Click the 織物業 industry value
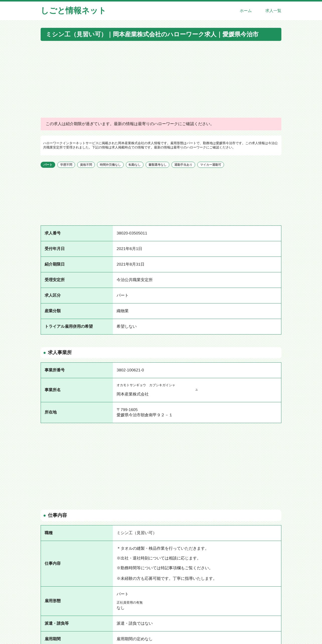Screen dimensions: 322x644 click(x=123, y=311)
